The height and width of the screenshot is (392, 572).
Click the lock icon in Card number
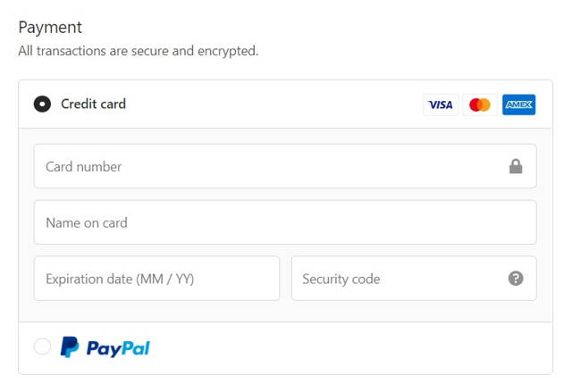tap(516, 166)
